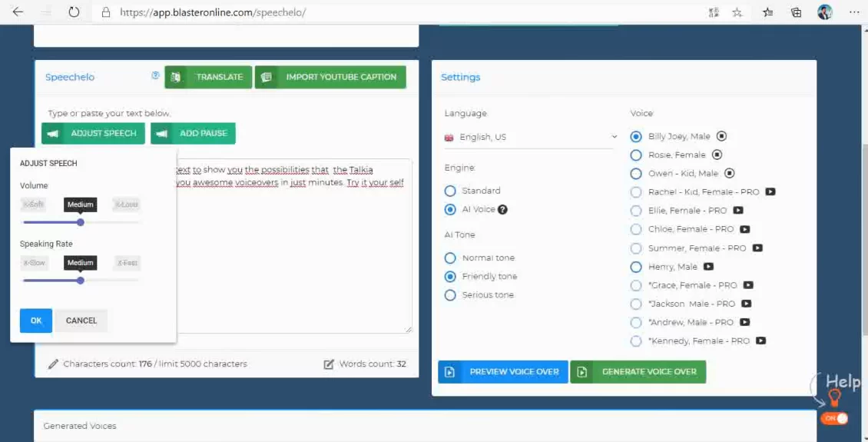Cancel the adjust speech popup
Screen dimensions: 868x442
point(81,321)
